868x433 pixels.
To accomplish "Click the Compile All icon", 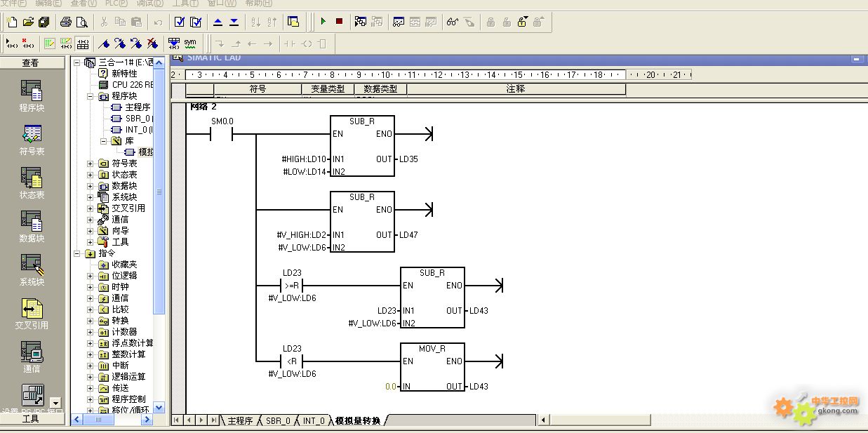I will (196, 22).
